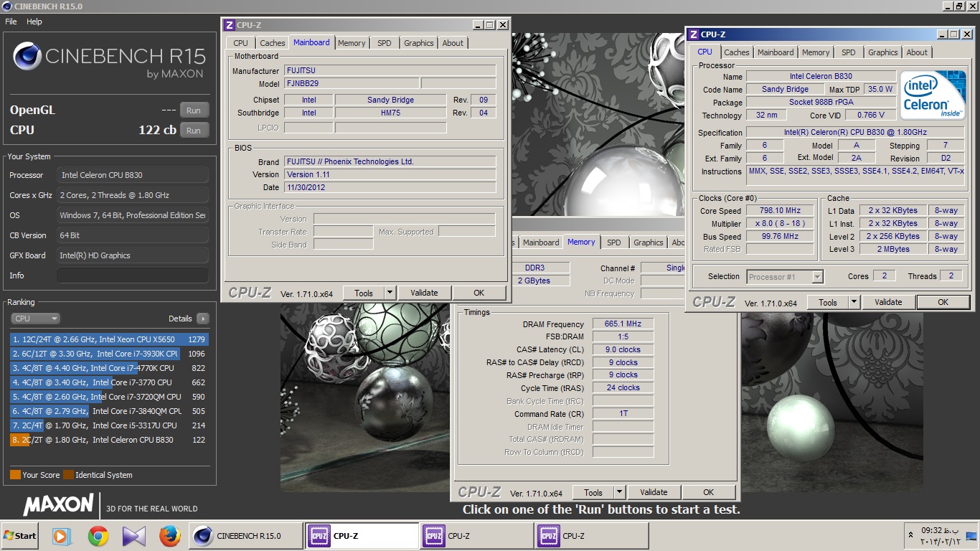
Task: Select Core i7-3930K ranking entry
Action: [108, 354]
